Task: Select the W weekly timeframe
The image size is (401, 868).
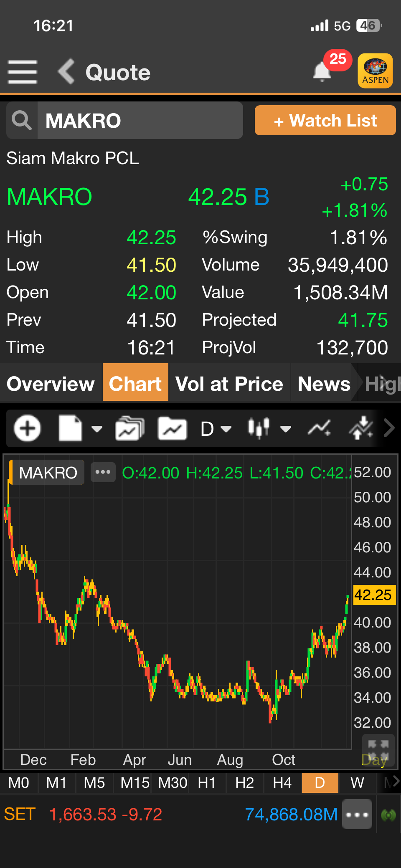Action: 358,782
